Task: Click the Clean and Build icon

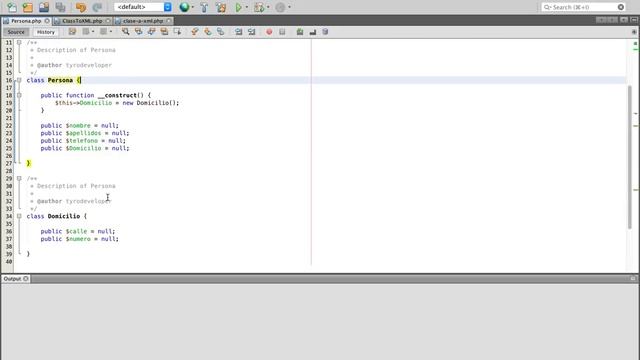Action: (221, 7)
